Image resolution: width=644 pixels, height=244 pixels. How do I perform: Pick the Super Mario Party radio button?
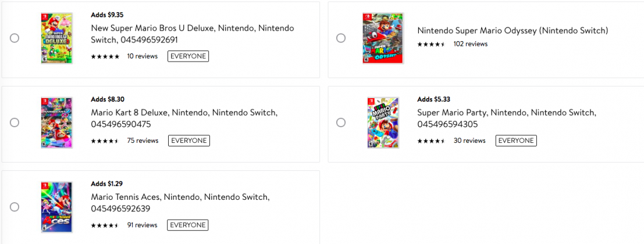[341, 123]
